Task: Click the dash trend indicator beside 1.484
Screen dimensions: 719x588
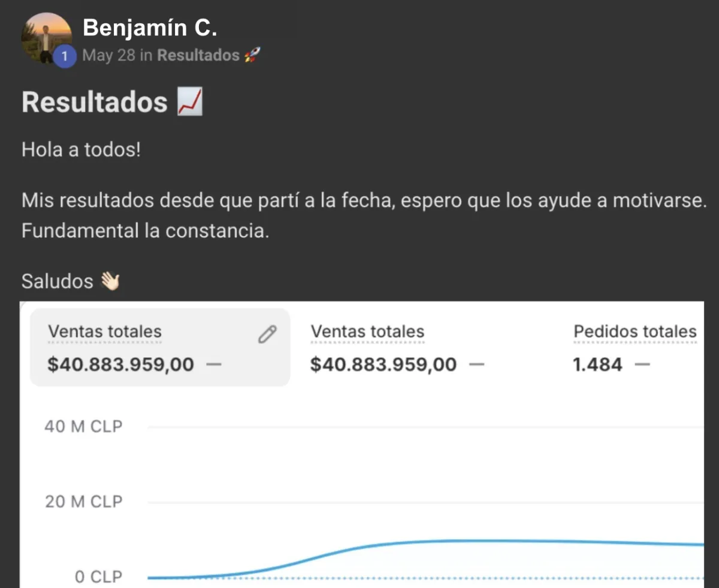Action: [642, 364]
